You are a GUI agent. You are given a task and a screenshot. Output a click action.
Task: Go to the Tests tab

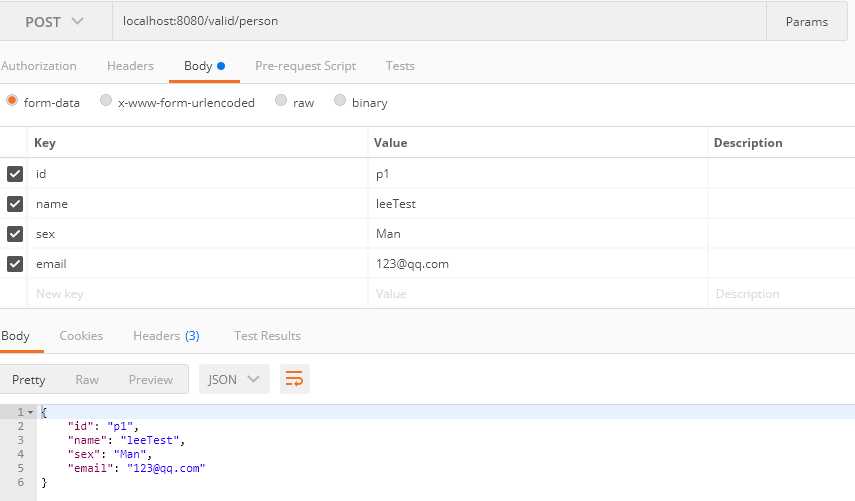coord(400,66)
